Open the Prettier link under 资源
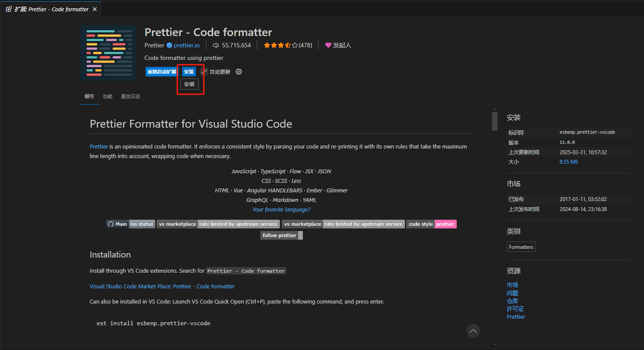The height and width of the screenshot is (350, 644). [x=516, y=317]
